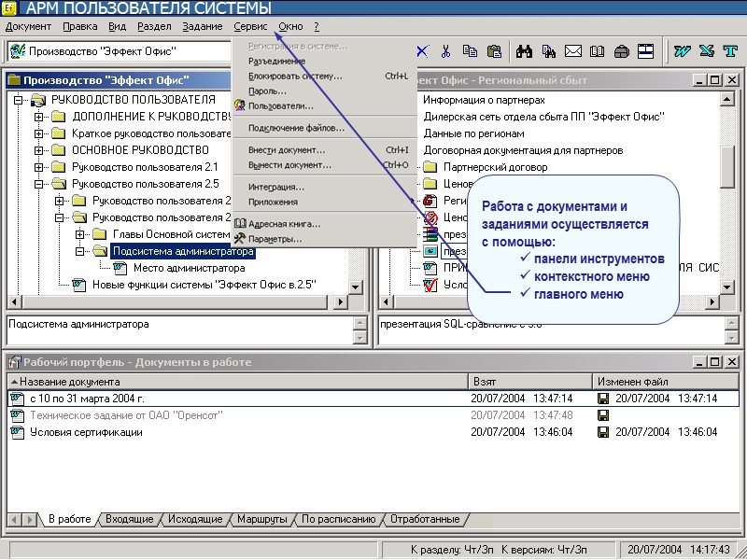Click the folder icon beside Партнерский договор
This screenshot has width=747, height=560.
pyautogui.click(x=430, y=167)
